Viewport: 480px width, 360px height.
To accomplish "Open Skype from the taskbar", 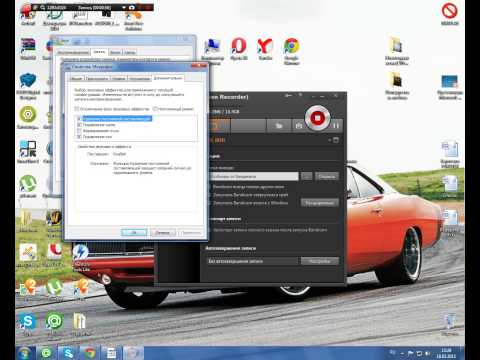I will [68, 353].
